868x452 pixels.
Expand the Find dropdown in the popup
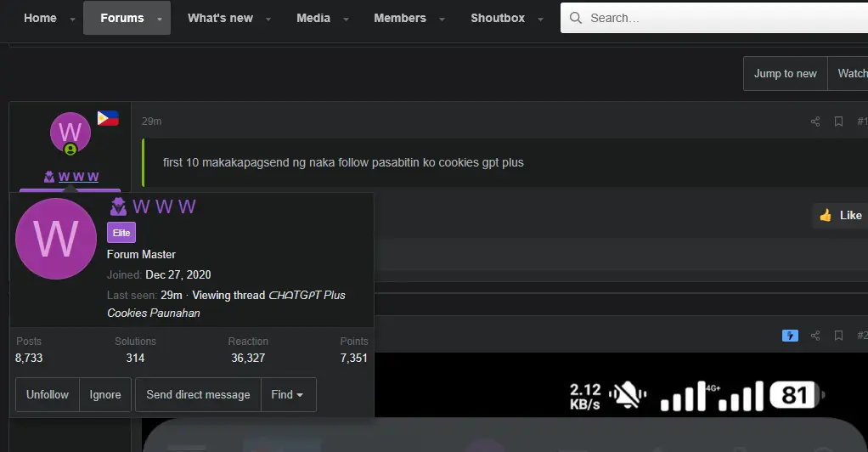click(288, 394)
